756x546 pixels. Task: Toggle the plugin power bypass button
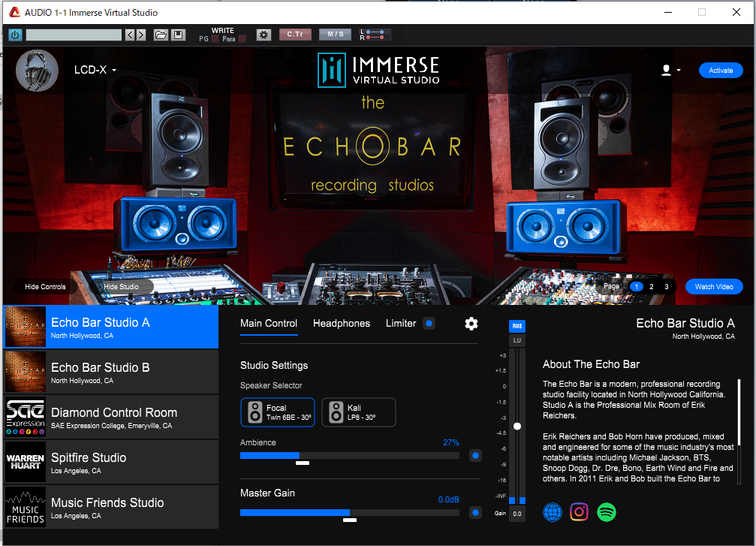coord(16,35)
